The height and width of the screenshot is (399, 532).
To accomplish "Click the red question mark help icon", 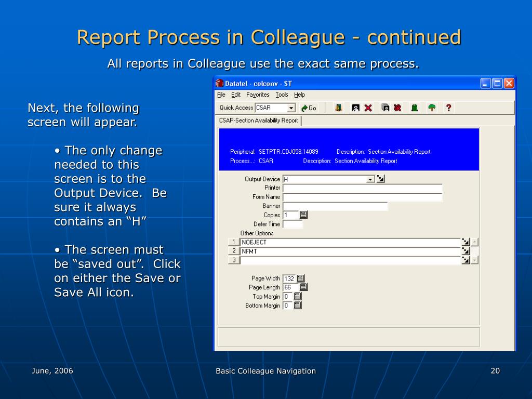I will (x=448, y=108).
